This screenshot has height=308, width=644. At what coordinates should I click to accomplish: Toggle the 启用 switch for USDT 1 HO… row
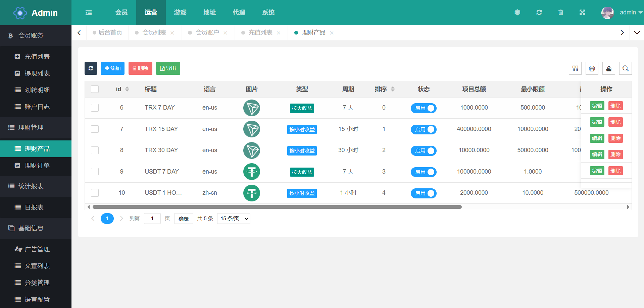[424, 193]
